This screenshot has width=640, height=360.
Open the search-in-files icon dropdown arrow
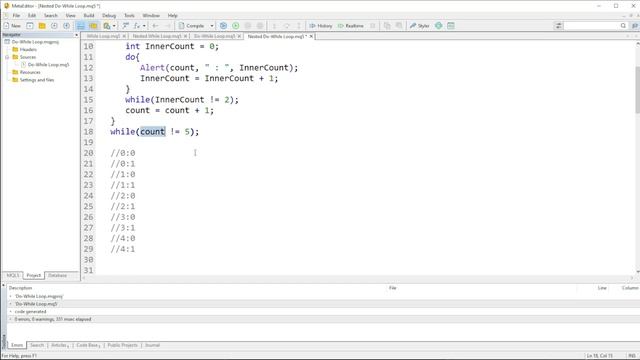coord(114,26)
